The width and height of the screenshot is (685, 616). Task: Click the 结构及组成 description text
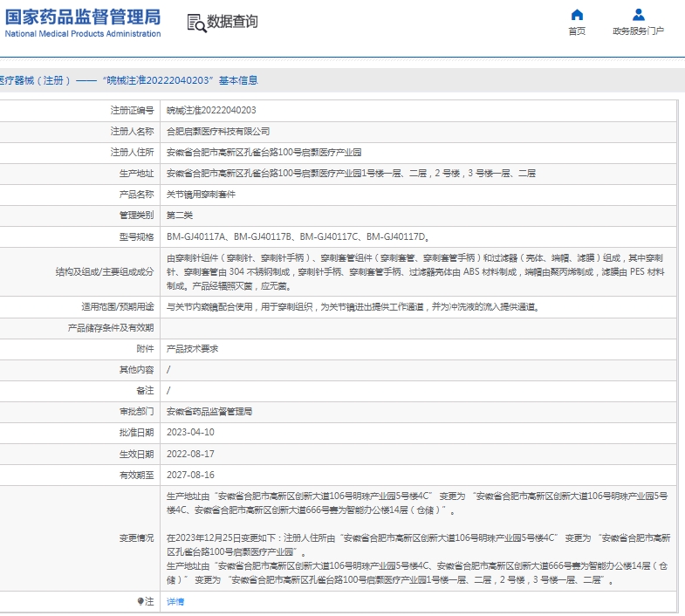pos(415,272)
